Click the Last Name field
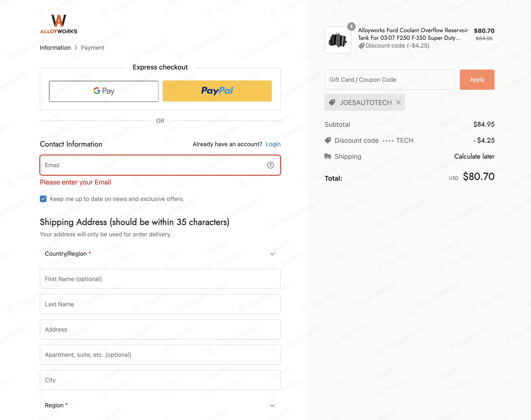The width and height of the screenshot is (531, 420). tap(160, 304)
